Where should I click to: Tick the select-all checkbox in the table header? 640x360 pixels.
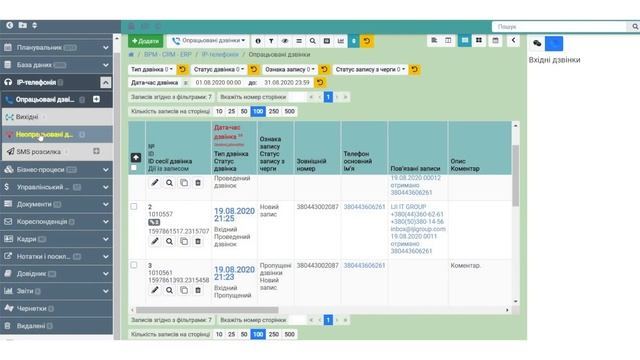(133, 168)
